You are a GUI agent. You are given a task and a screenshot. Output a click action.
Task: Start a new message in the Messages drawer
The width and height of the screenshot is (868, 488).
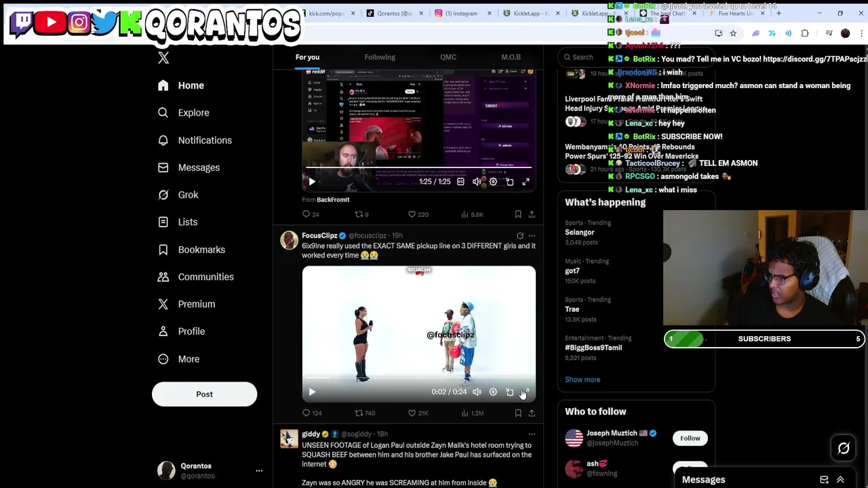click(824, 480)
